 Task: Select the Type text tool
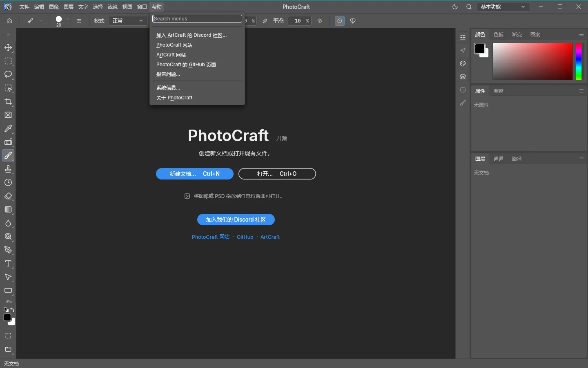point(8,263)
